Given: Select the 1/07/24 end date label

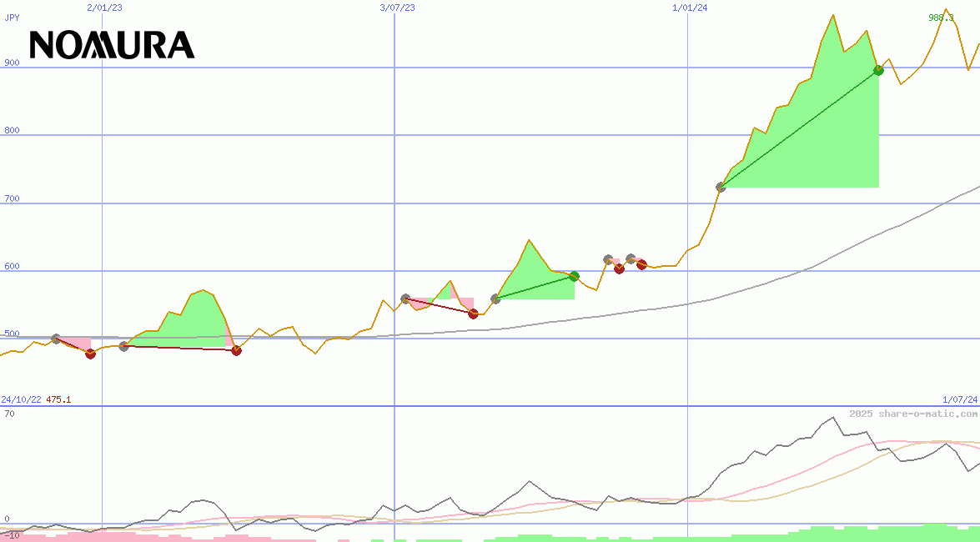Looking at the screenshot, I should point(959,400).
